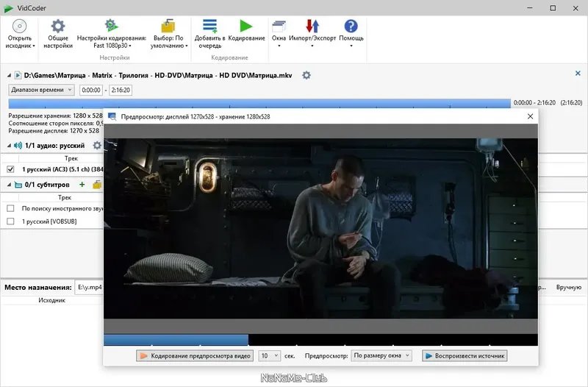This screenshot has height=387, width=588.
Task: Collapse the source file section triangle
Action: [9, 76]
